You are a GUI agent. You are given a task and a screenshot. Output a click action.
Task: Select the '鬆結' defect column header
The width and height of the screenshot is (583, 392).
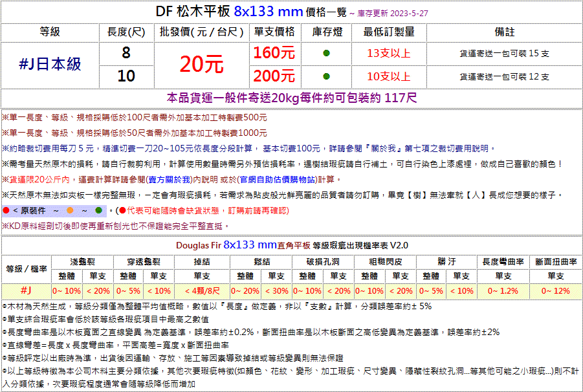261,262
